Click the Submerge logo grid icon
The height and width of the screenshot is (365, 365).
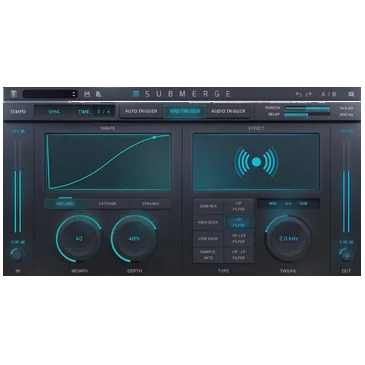tap(136, 94)
